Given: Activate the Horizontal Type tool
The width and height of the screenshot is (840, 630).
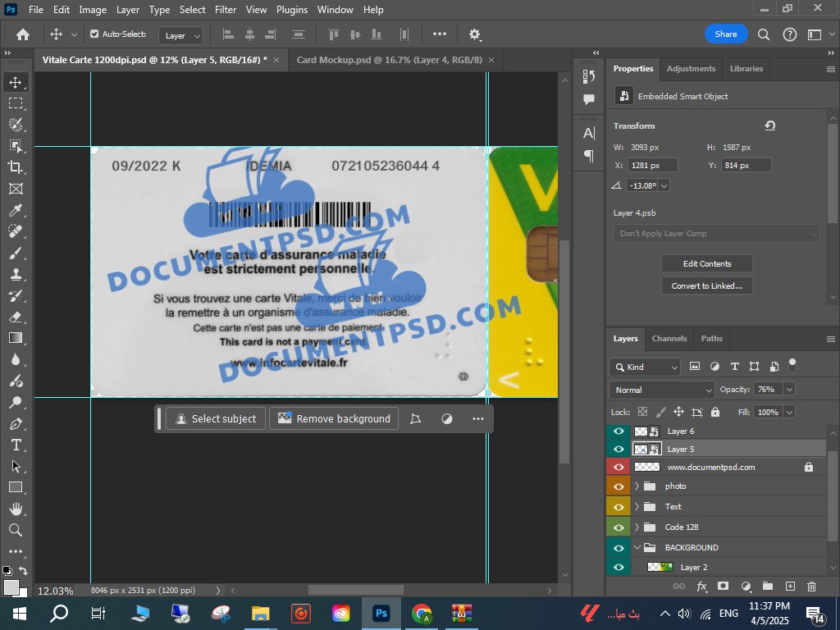Looking at the screenshot, I should click(16, 445).
